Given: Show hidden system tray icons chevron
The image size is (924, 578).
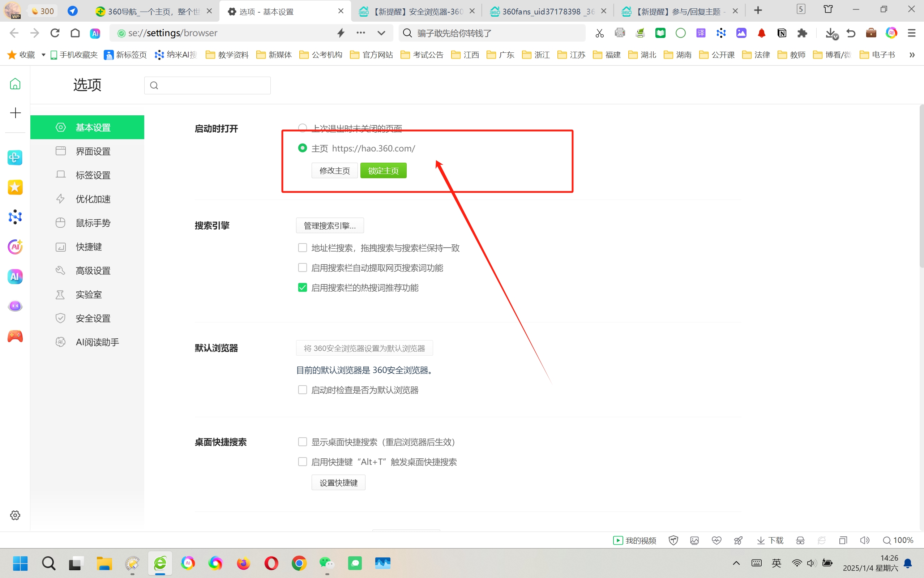Looking at the screenshot, I should tap(736, 563).
